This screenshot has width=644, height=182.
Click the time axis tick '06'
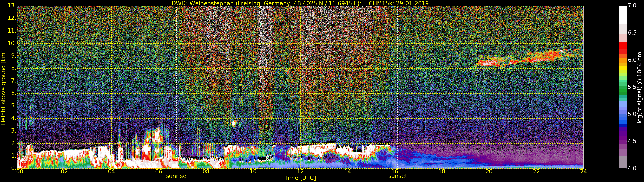click(x=159, y=172)
